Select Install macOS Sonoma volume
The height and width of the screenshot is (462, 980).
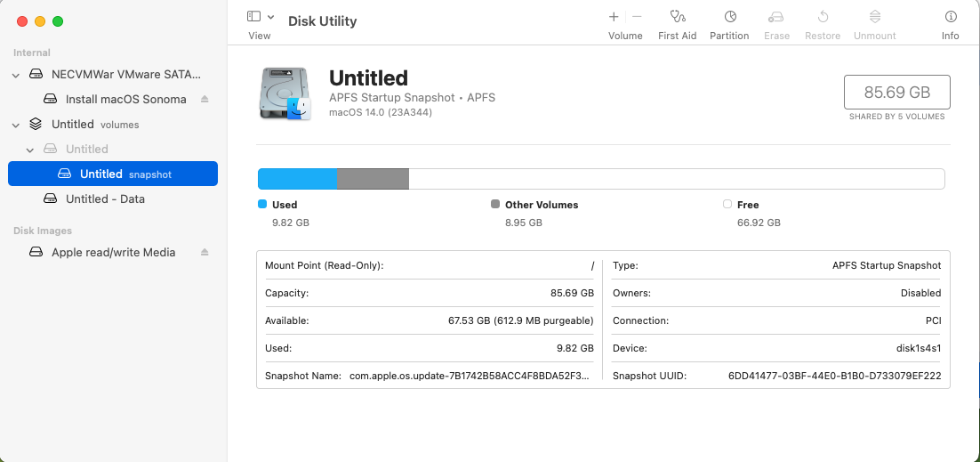[x=113, y=99]
